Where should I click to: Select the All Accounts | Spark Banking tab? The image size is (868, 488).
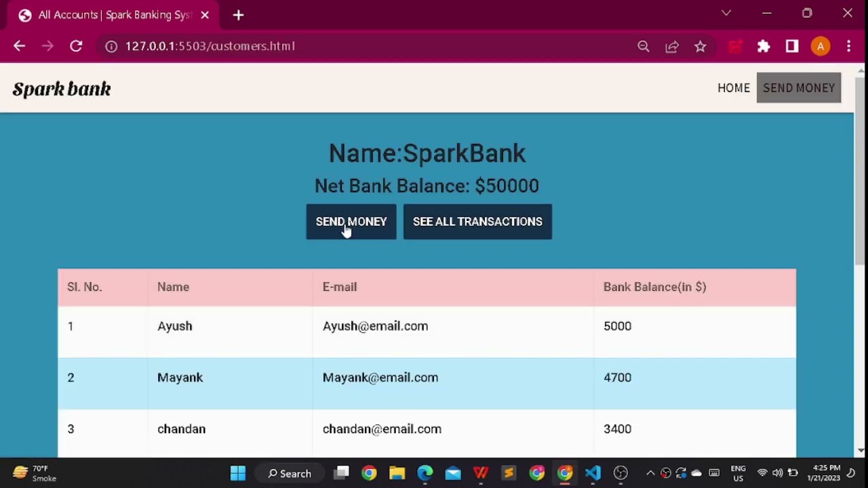(x=112, y=15)
